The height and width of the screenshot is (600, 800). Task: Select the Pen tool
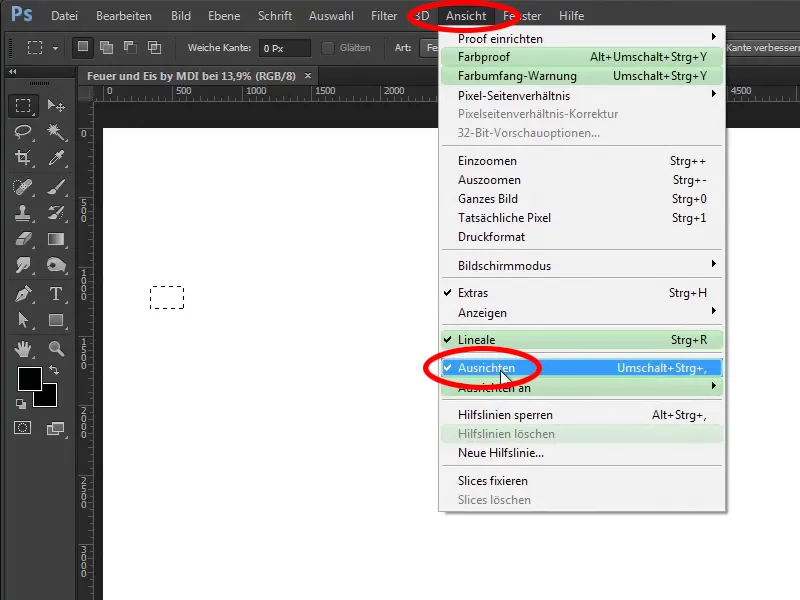(23, 294)
